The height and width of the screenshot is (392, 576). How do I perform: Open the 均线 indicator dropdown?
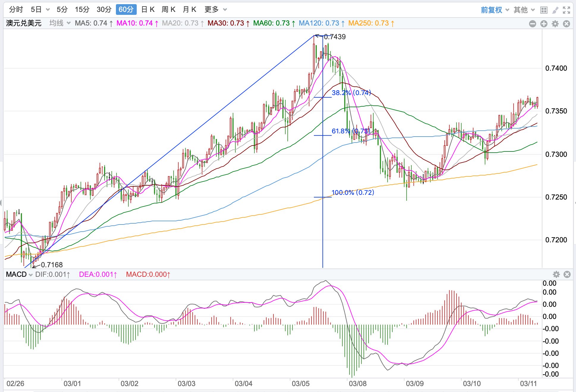60,23
